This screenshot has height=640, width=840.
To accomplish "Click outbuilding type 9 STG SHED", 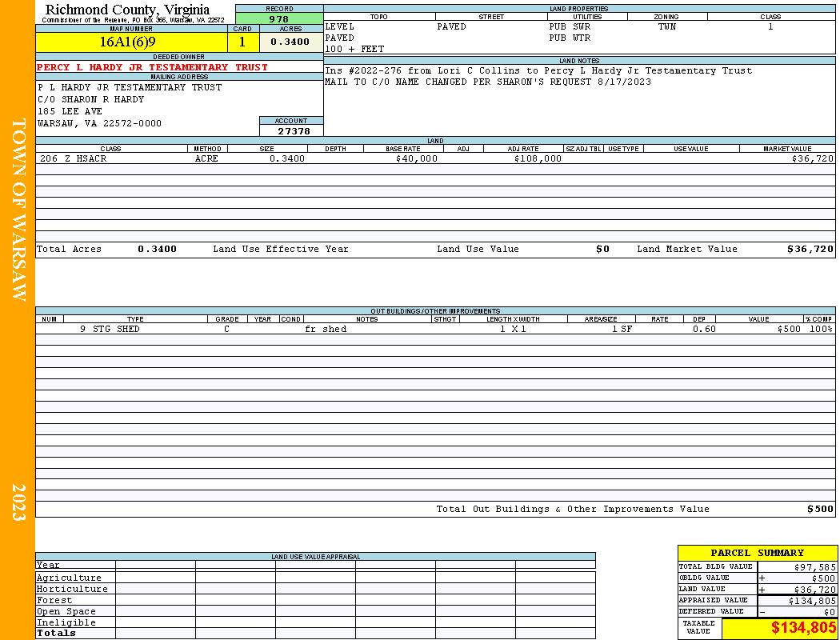I will (x=110, y=329).
